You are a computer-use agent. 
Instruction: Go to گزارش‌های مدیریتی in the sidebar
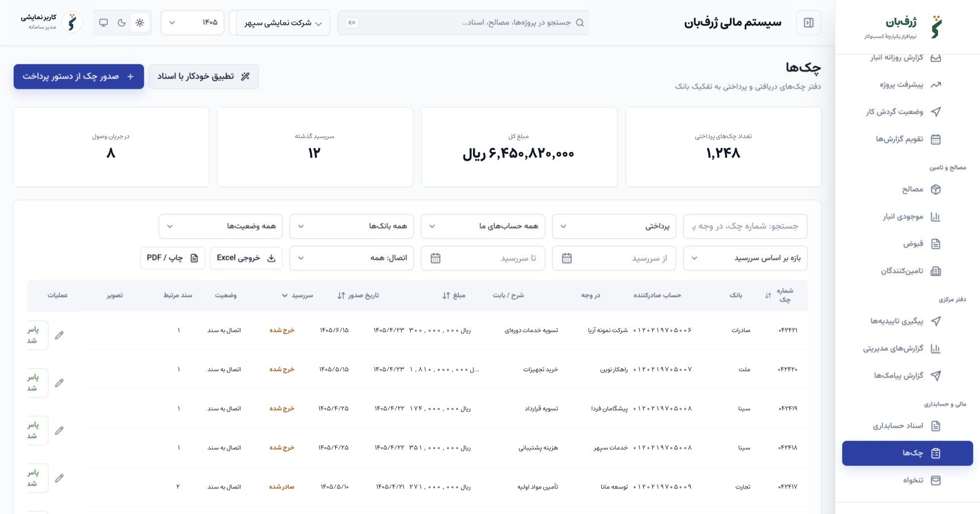(x=907, y=348)
